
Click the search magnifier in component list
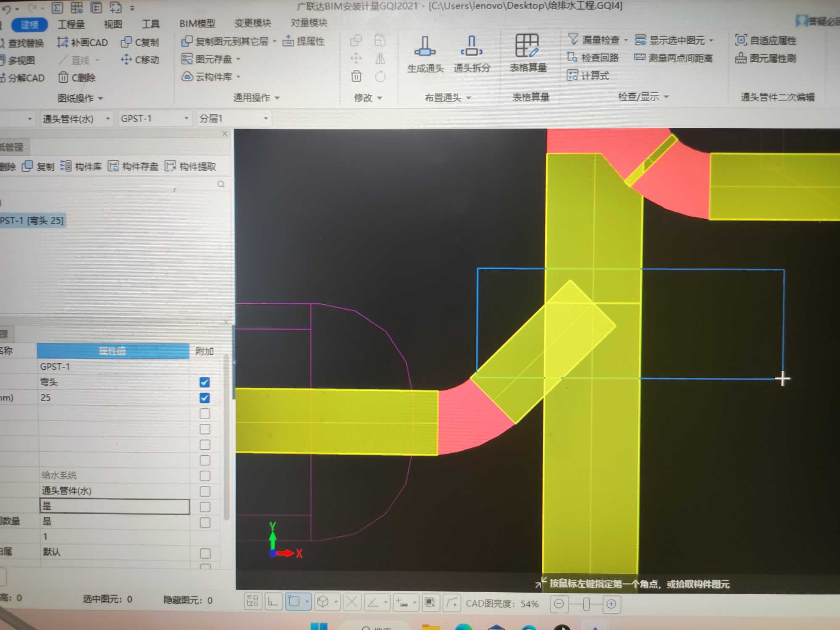221,184
